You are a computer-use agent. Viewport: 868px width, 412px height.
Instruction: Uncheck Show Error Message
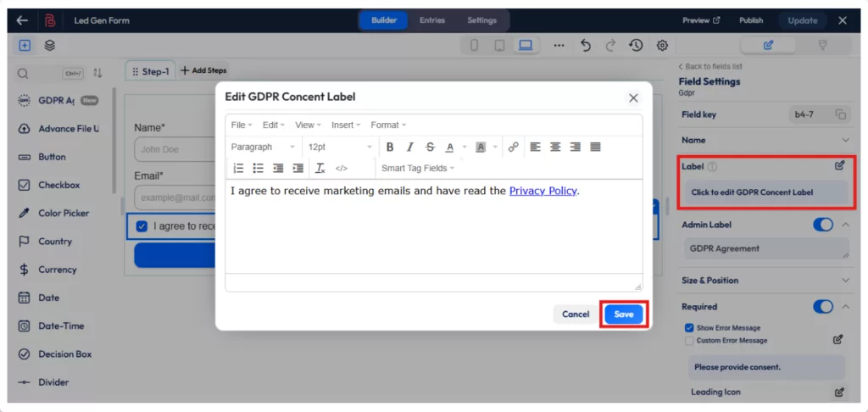(x=689, y=328)
